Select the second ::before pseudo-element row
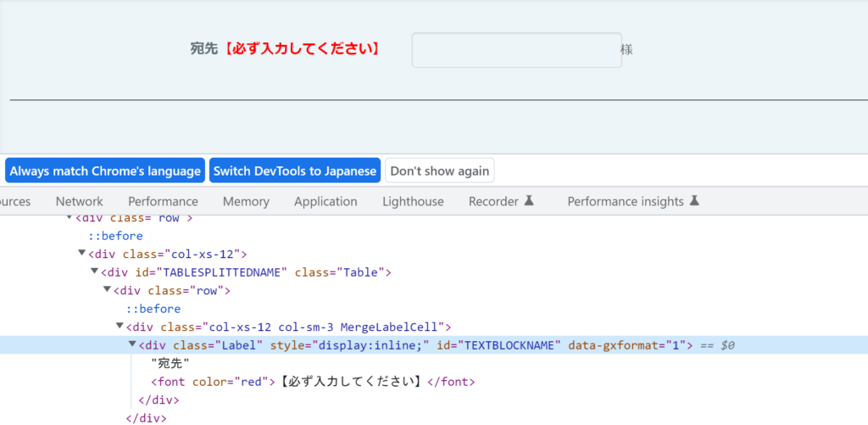Image resolution: width=868 pixels, height=425 pixels. [153, 309]
